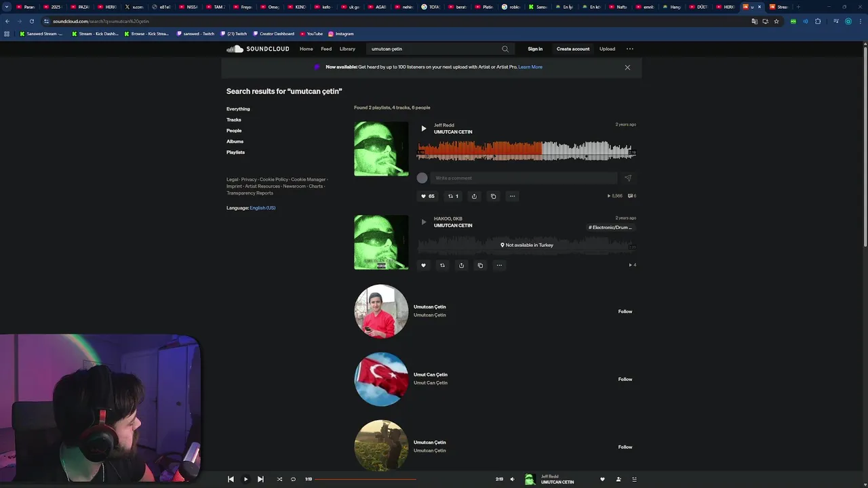868x488 pixels.
Task: Open the Instagram bookmark
Action: [x=340, y=33]
